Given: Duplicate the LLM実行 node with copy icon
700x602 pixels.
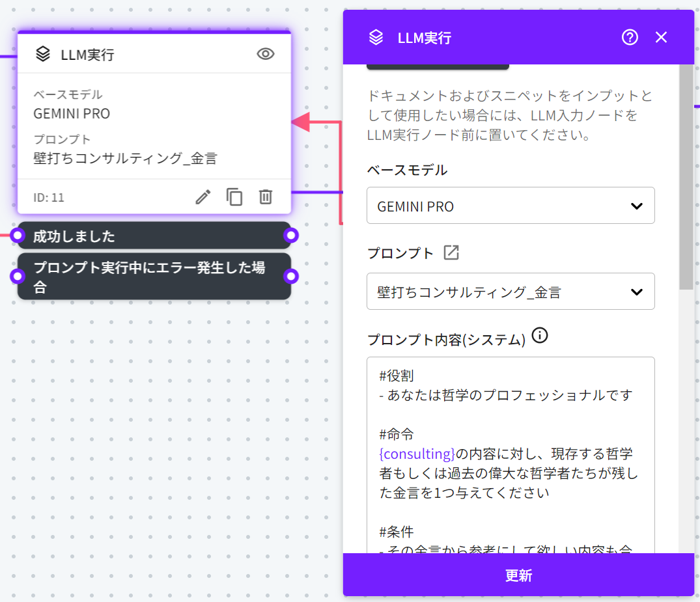Looking at the screenshot, I should pos(234,197).
